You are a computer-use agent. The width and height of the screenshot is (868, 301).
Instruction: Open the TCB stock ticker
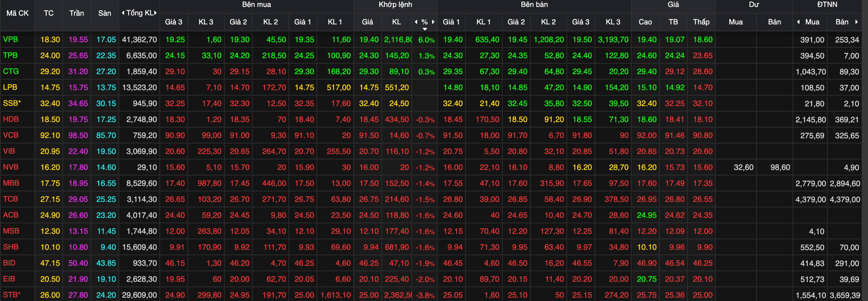click(11, 199)
